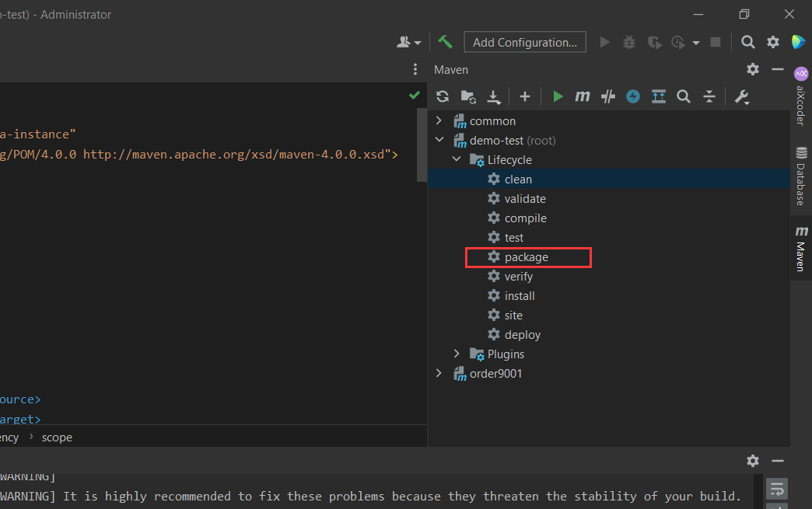The image size is (812, 509).
Task: Collapse the Lifecycle folder
Action: click(x=457, y=159)
